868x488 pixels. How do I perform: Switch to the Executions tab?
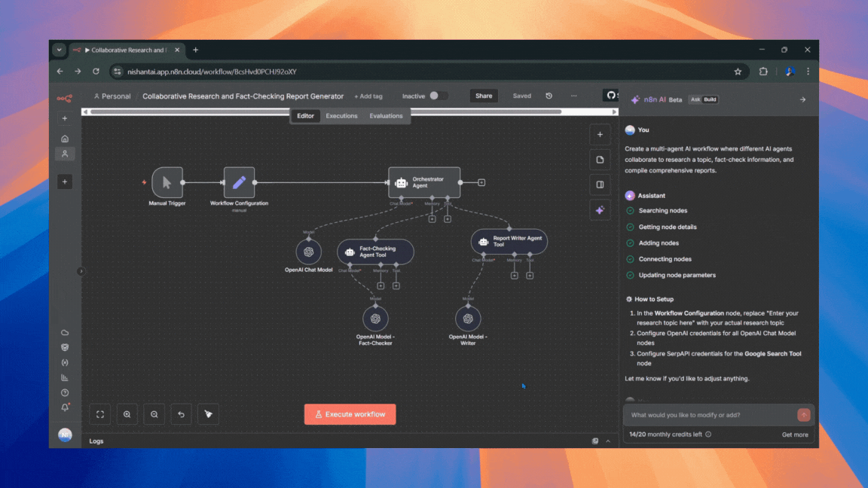(341, 115)
